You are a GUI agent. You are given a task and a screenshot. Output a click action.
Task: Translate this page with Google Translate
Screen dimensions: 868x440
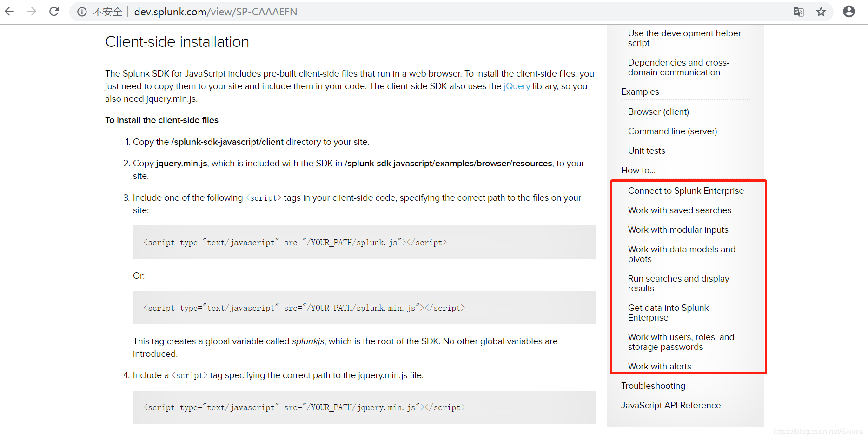pos(799,11)
